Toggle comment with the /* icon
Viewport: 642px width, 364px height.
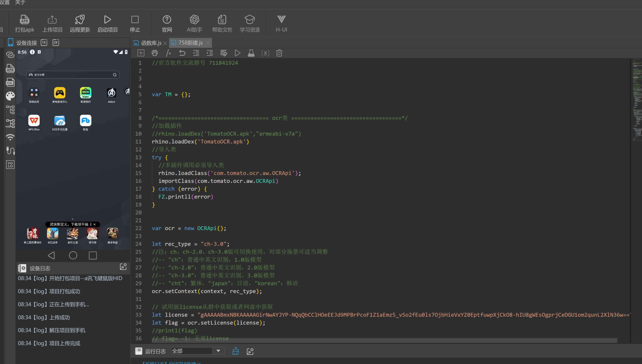coord(168,53)
